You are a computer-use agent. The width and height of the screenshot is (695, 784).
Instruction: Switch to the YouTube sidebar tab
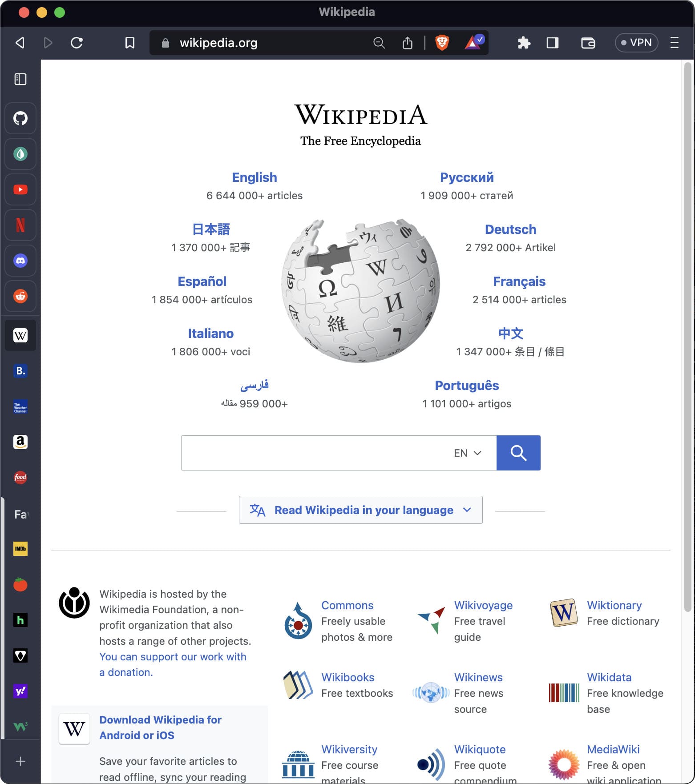click(20, 189)
